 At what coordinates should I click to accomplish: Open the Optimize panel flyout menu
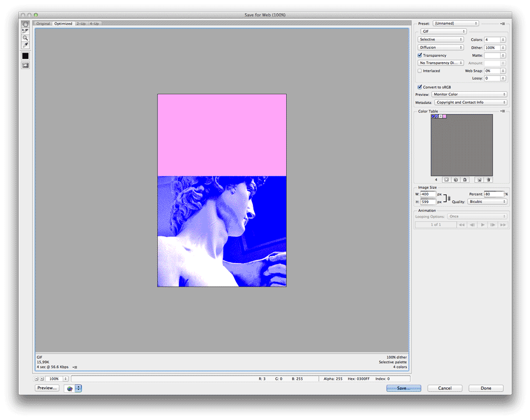(503, 24)
